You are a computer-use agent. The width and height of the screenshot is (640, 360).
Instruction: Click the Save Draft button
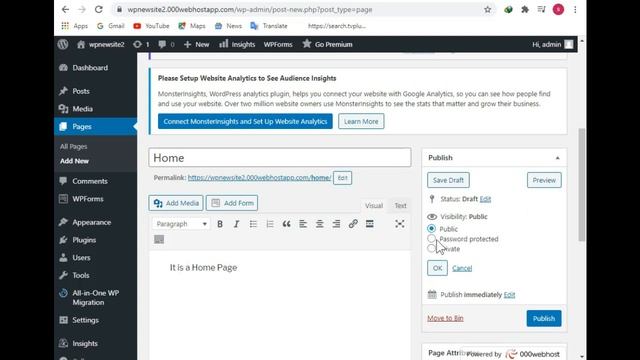tap(448, 180)
